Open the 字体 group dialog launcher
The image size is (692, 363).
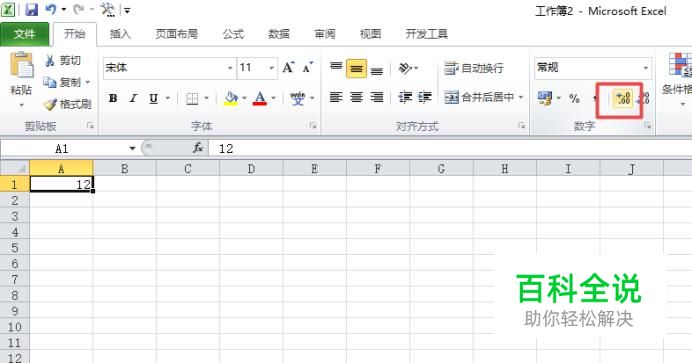(x=313, y=126)
